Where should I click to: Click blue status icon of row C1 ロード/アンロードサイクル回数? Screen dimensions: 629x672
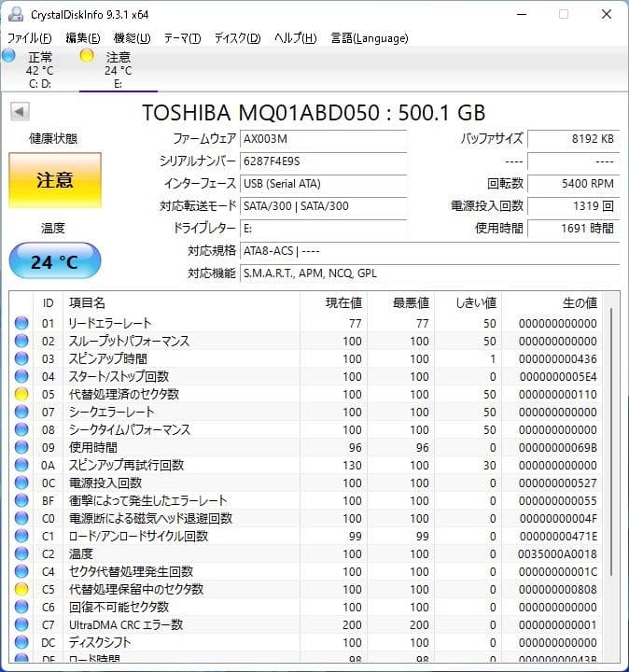[x=21, y=536]
